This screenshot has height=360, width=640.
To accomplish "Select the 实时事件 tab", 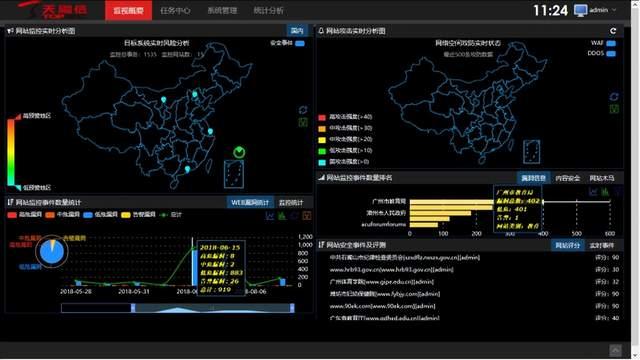I will point(602,245).
